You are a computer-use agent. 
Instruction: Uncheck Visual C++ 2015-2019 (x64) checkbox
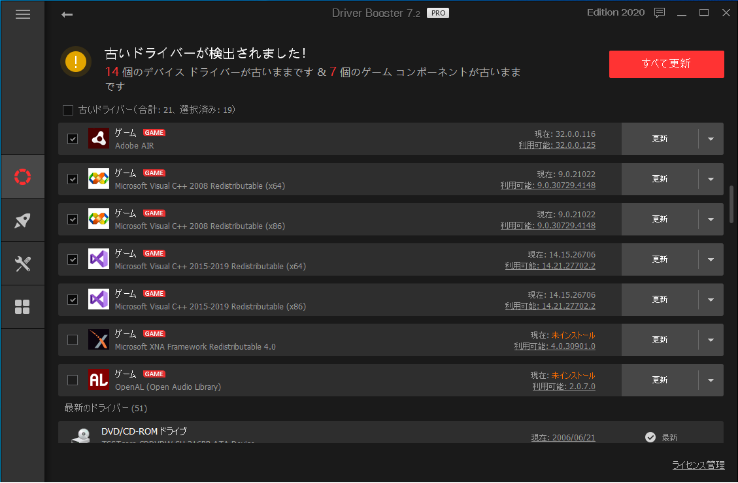tap(72, 259)
